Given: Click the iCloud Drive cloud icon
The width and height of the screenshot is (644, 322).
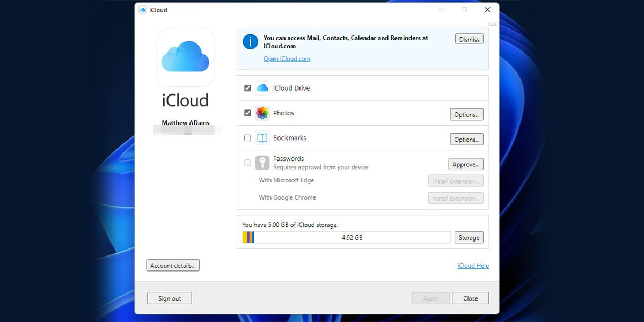Looking at the screenshot, I should coord(262,87).
